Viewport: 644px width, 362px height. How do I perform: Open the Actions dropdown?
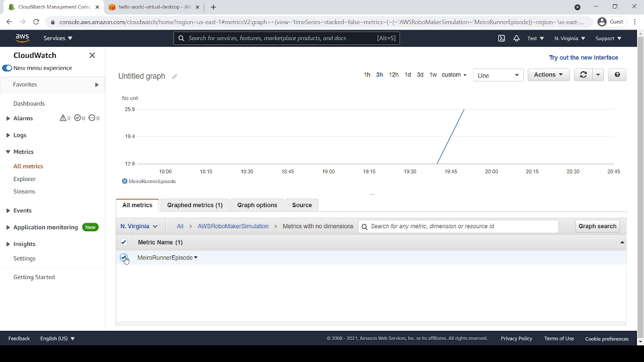click(548, 75)
